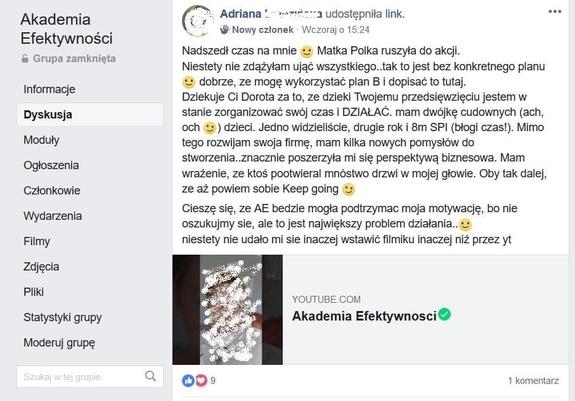Click the search magnifier icon in group search

[x=150, y=376]
